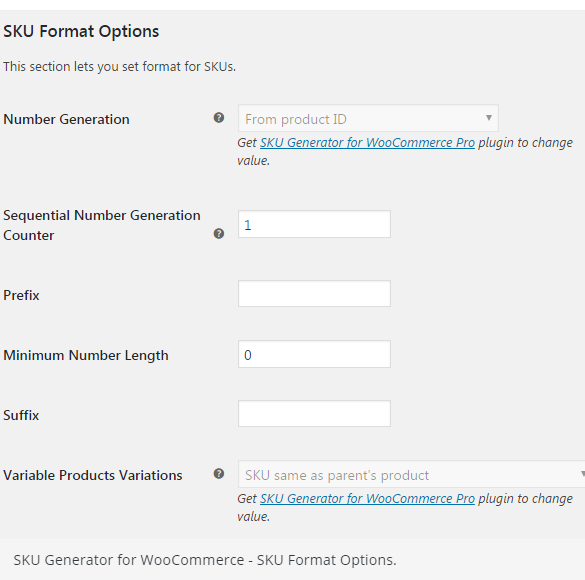Click 'Sequential Number Generation Counter' label text

[102, 225]
